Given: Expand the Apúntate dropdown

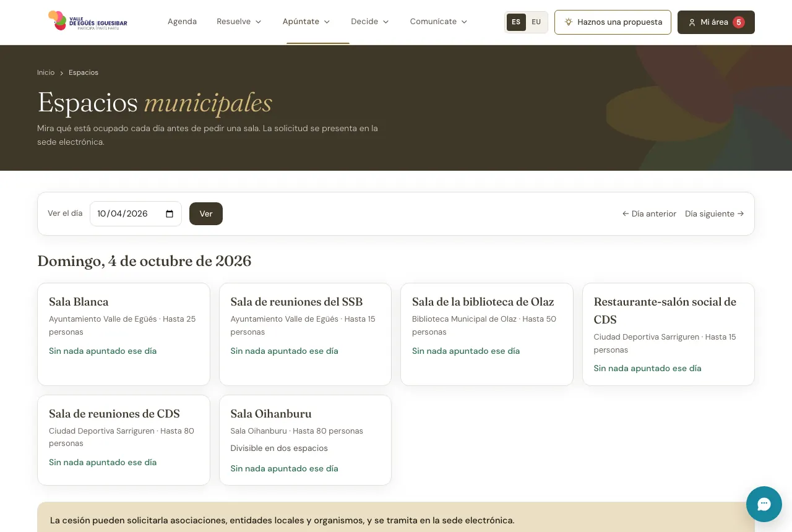Looking at the screenshot, I should (306, 22).
